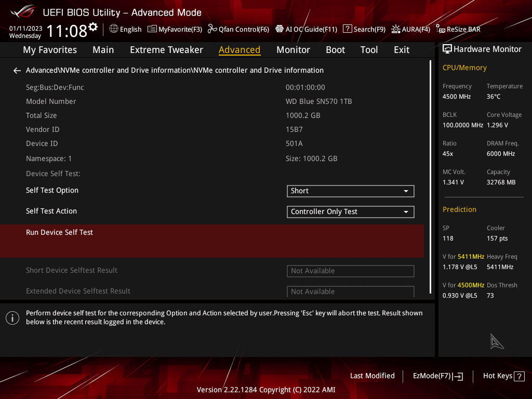Click Short Device Selftest Result field

pyautogui.click(x=351, y=271)
